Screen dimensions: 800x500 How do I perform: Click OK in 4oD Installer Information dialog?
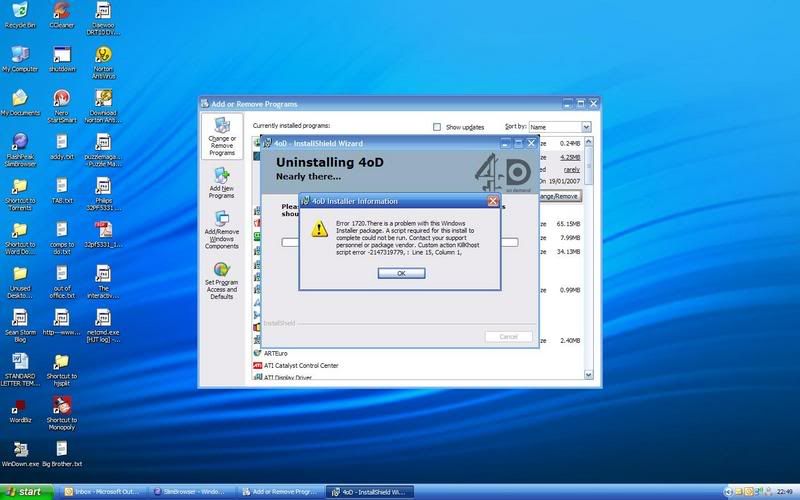click(x=401, y=273)
